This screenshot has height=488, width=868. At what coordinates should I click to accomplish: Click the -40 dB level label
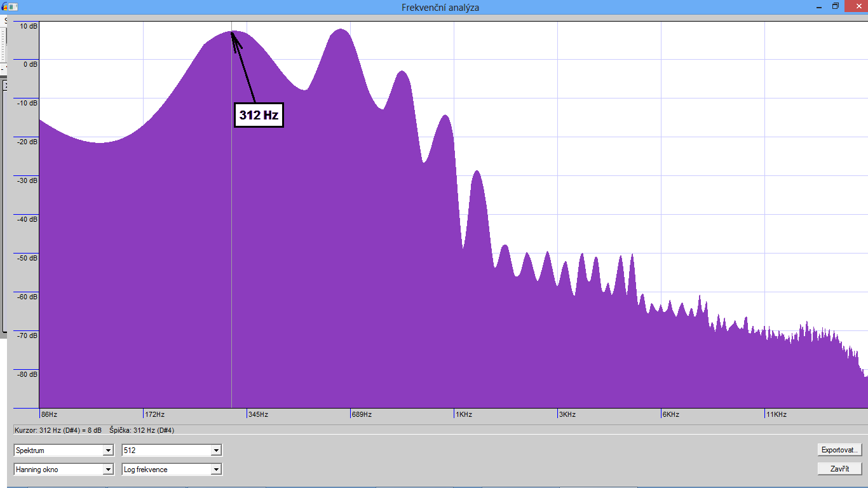(27, 219)
